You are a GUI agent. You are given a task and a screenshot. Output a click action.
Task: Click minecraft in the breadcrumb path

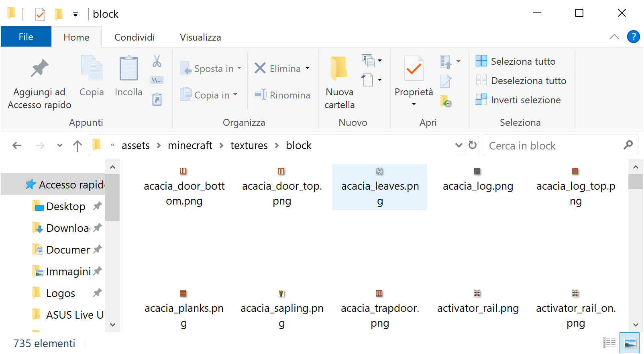click(x=190, y=145)
